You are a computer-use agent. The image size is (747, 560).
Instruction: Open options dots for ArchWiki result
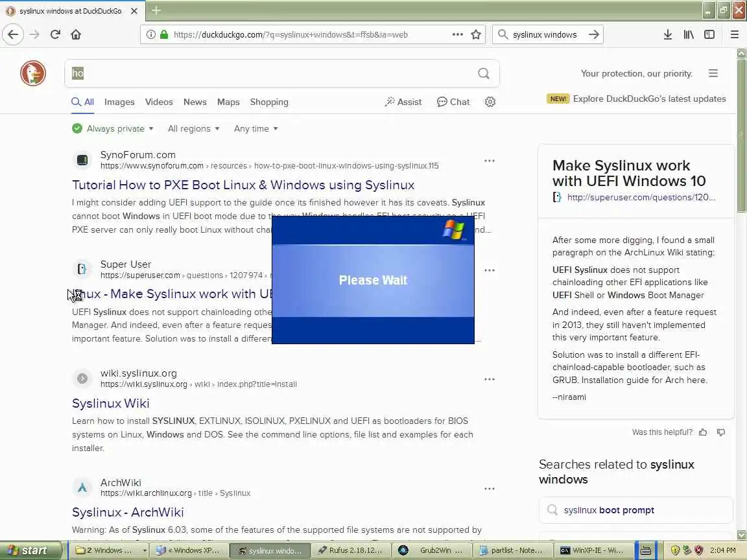(490, 489)
